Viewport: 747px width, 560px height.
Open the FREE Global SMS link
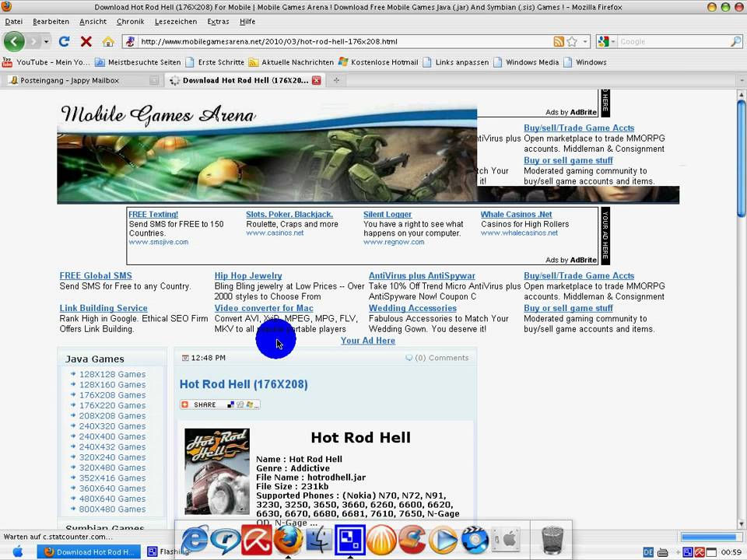point(96,275)
